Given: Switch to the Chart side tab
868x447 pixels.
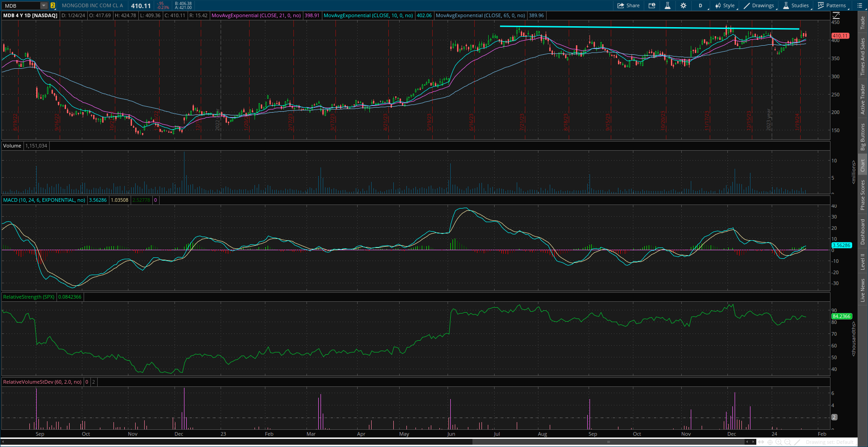Looking at the screenshot, I should 863,165.
